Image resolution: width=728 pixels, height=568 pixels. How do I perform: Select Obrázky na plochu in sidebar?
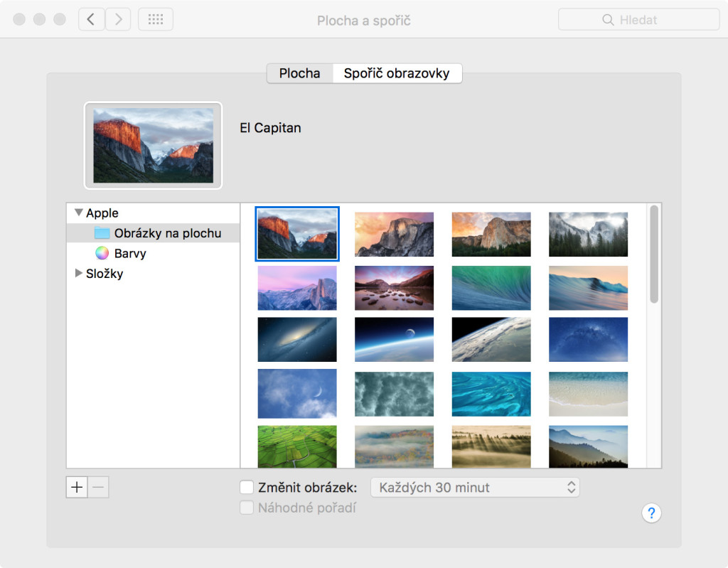[154, 233]
